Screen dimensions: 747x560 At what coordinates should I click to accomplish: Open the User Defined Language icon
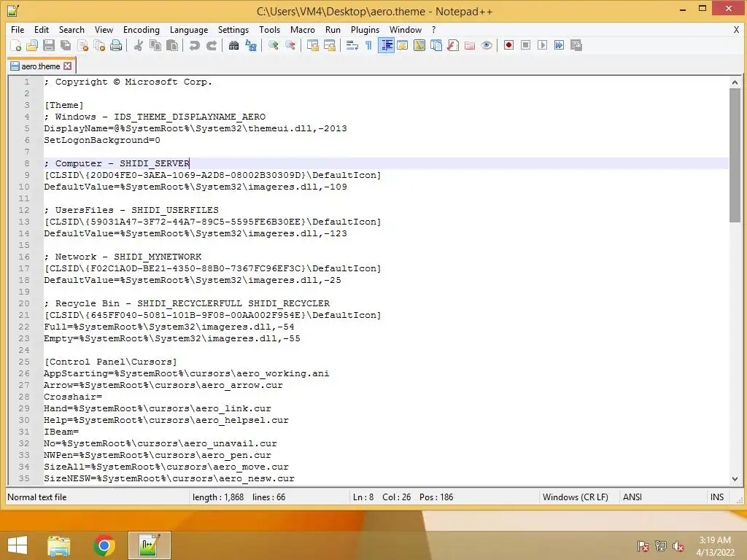403,45
